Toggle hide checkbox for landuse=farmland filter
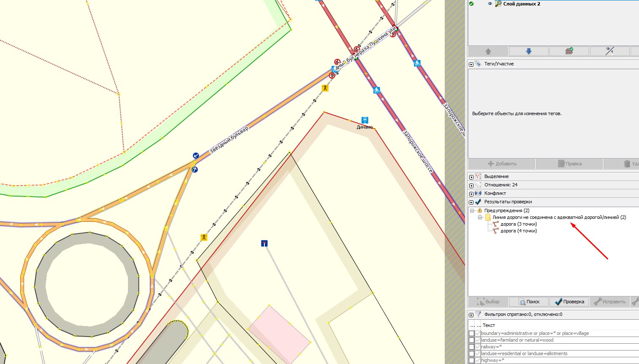Image resolution: width=639 pixels, height=364 pixels. [478, 340]
